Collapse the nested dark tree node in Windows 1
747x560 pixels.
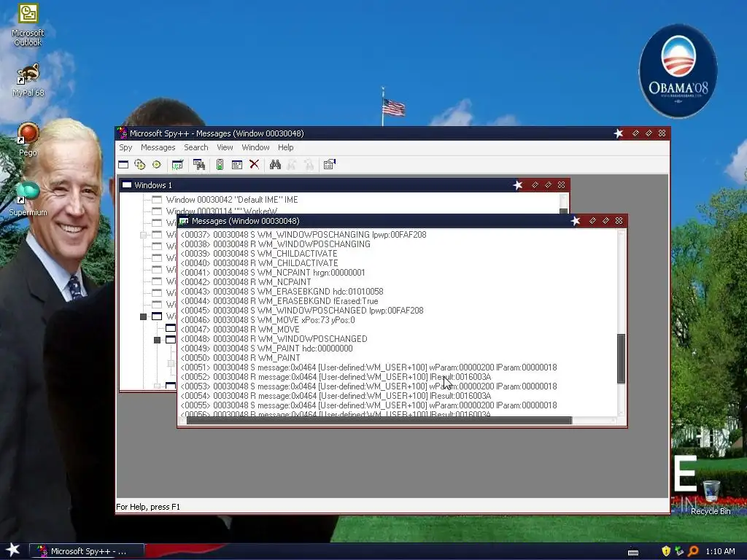point(158,340)
